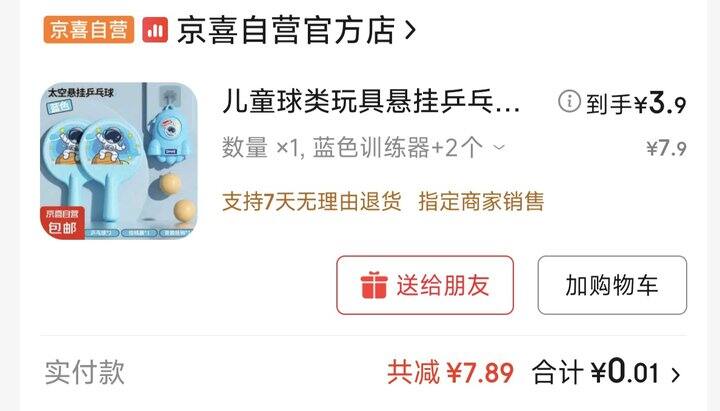
Task: Tap the red bar-chart store icon
Action: pyautogui.click(x=155, y=30)
